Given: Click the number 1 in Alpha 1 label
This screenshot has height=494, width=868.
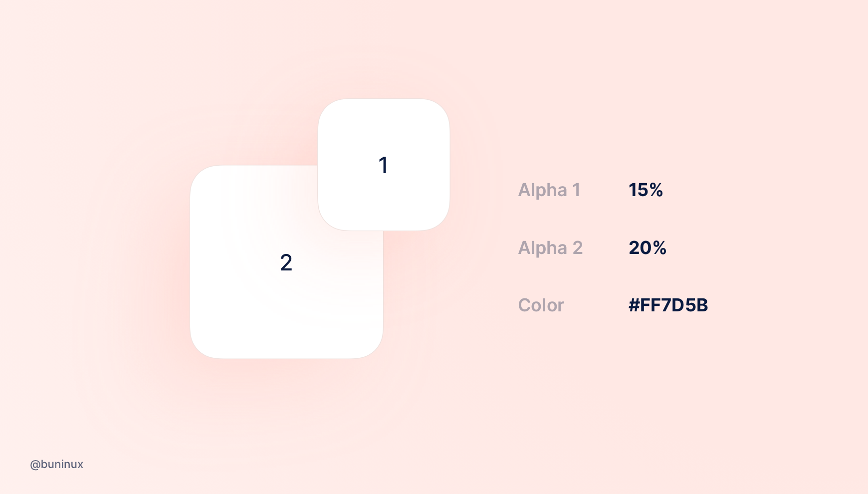Looking at the screenshot, I should pos(576,190).
